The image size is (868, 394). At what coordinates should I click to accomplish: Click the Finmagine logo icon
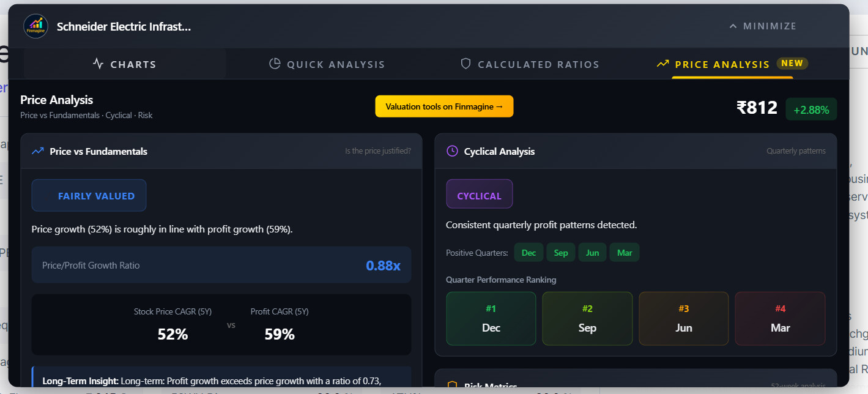pyautogui.click(x=35, y=26)
